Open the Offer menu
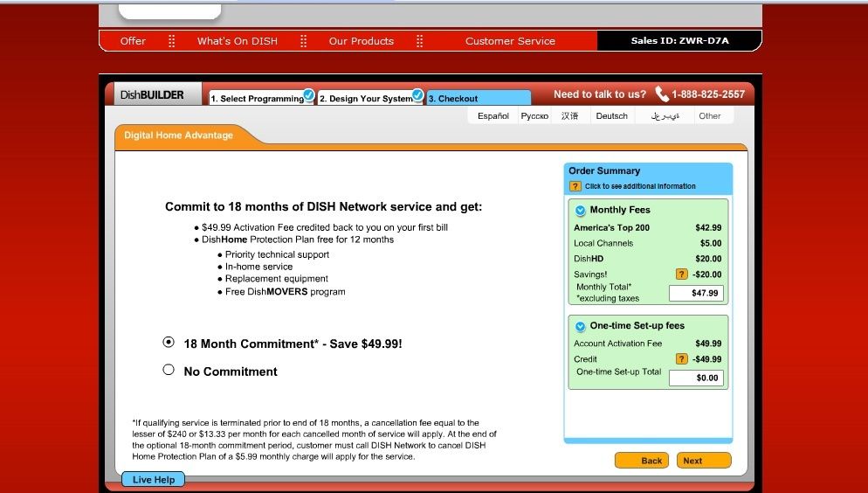Screen dimensions: 868x493 tap(133, 41)
